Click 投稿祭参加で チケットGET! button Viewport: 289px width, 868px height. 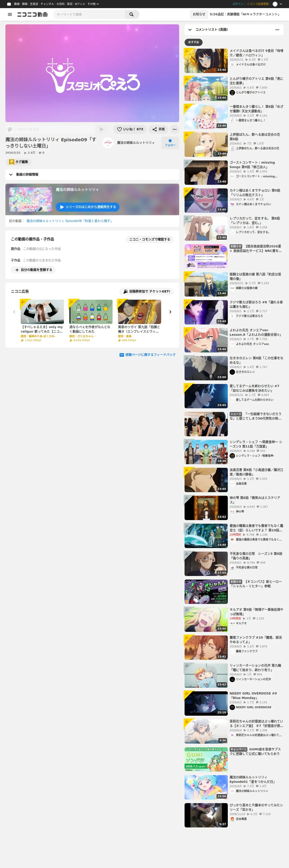146,291
